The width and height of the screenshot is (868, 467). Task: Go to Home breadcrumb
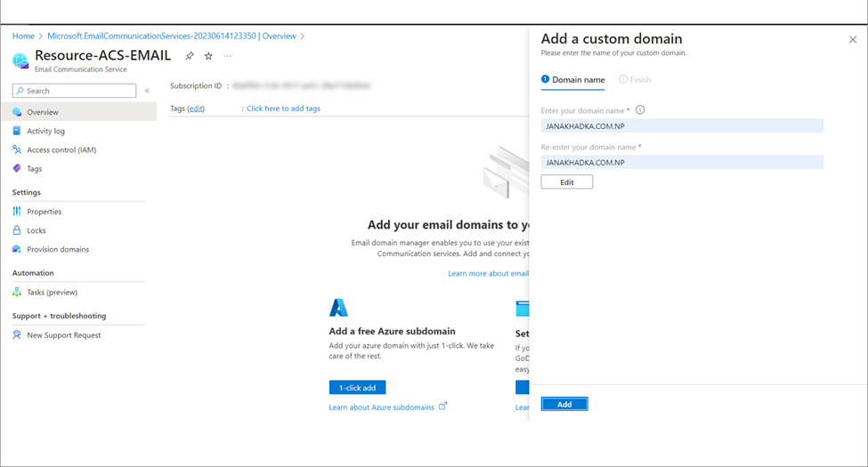tap(23, 36)
